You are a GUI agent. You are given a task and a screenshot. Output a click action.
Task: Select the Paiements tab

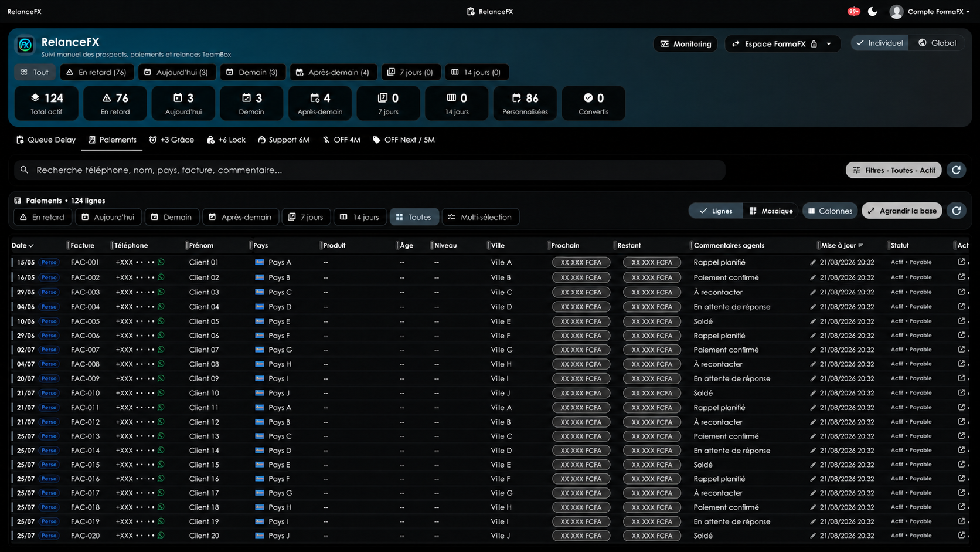(x=112, y=140)
